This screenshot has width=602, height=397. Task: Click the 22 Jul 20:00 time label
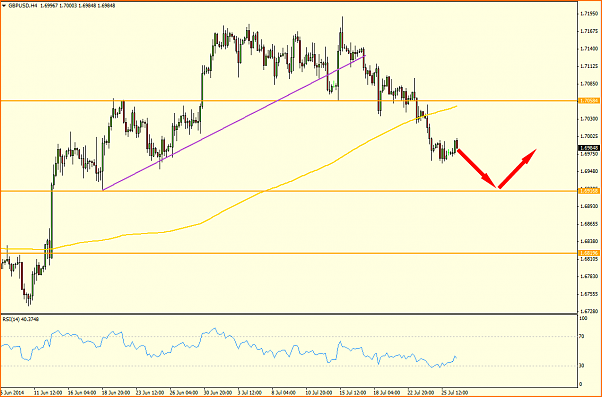point(422,393)
